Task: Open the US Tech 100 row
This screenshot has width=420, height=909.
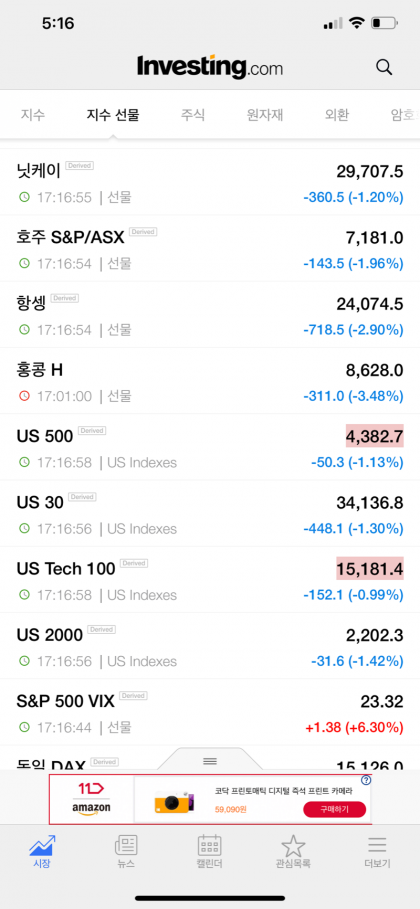Action: coord(210,580)
